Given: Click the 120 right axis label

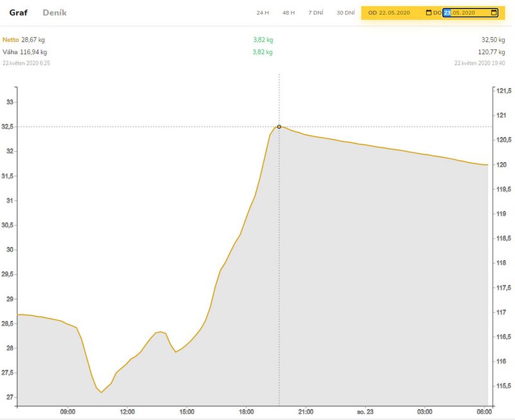Looking at the screenshot, I should pos(501,165).
